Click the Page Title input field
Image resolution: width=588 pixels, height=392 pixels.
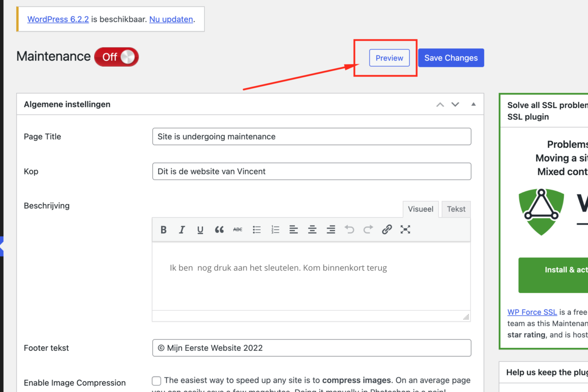(312, 137)
